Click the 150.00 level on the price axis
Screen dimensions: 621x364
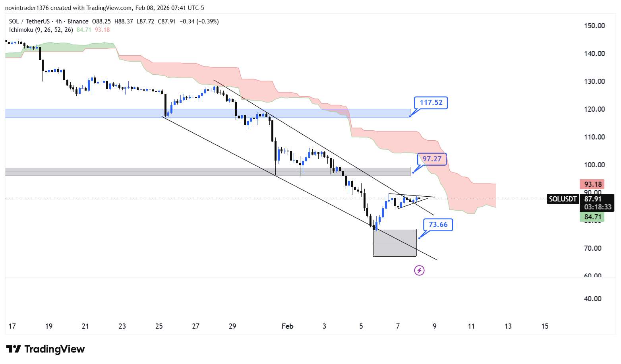(x=594, y=26)
